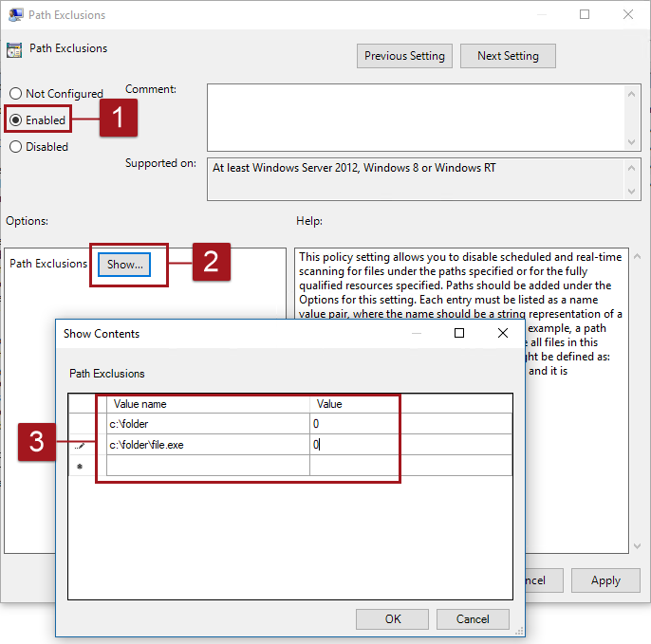
Task: Click Apply in the Path Exclusions dialog
Action: pos(604,580)
